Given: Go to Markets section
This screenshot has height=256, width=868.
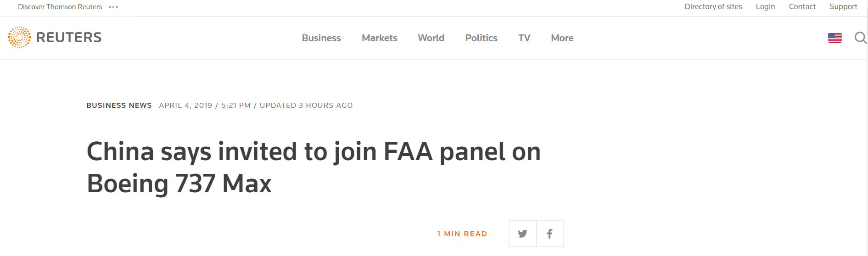Looking at the screenshot, I should 379,38.
